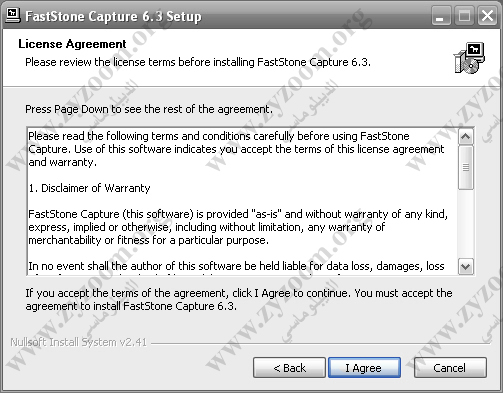Click the 'Press Page Down' instruction text

(149, 109)
